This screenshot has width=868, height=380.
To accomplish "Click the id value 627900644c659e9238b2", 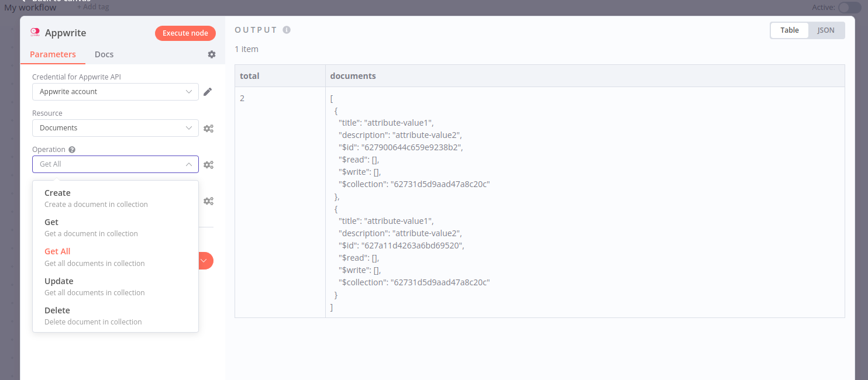I will point(412,147).
